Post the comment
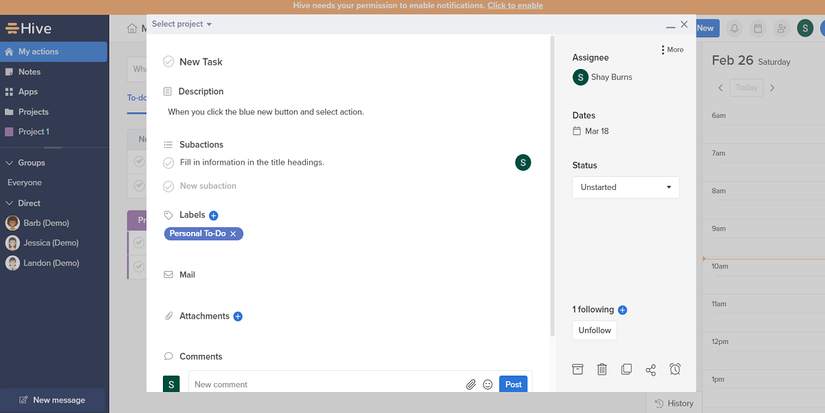825x413 pixels. click(x=513, y=385)
